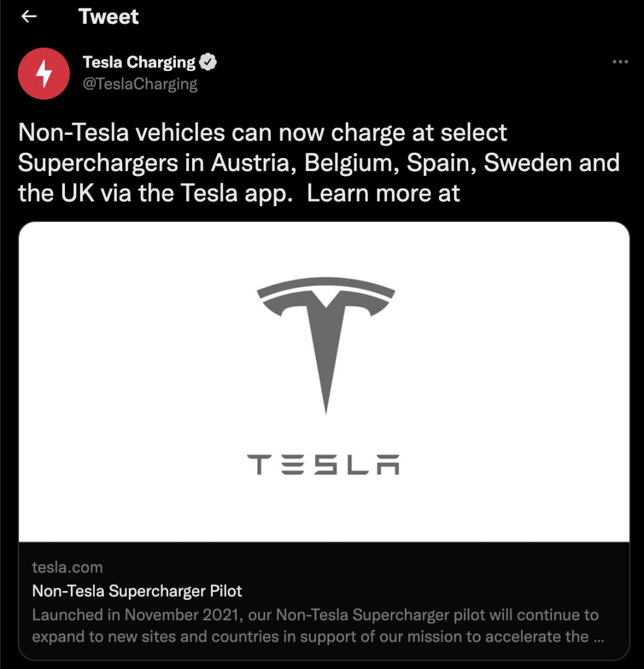The height and width of the screenshot is (669, 644).
Task: Open the @TeslaCharging handle link
Action: tap(140, 84)
